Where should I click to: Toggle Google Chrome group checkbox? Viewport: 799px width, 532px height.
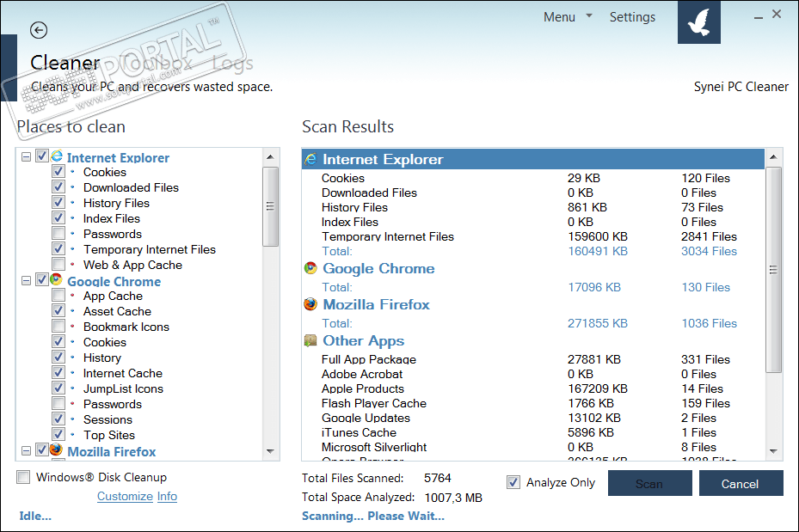[42, 280]
